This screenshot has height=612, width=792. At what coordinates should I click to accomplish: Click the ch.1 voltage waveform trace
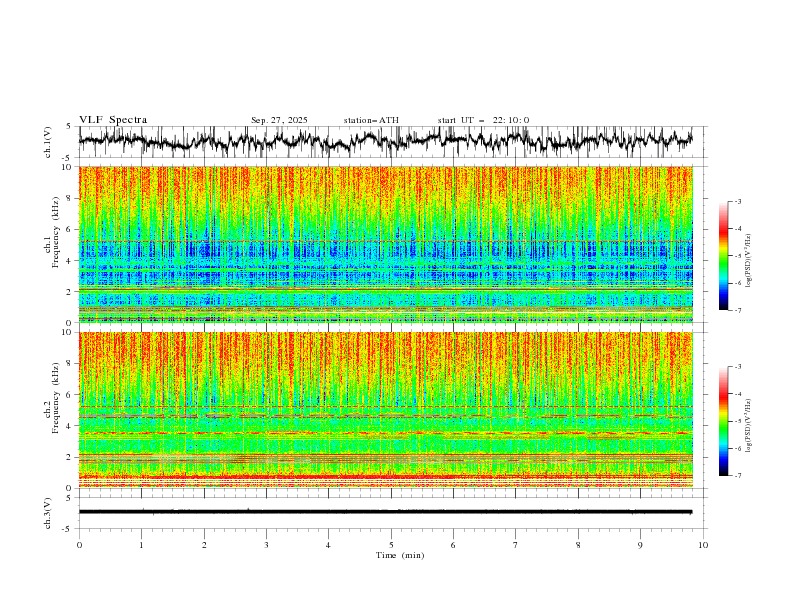point(385,141)
